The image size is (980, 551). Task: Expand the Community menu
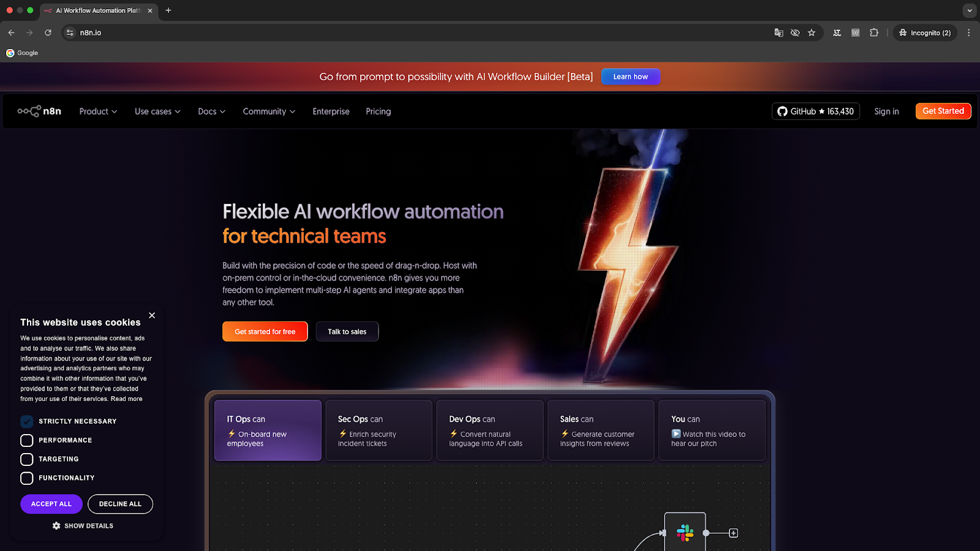(x=269, y=111)
